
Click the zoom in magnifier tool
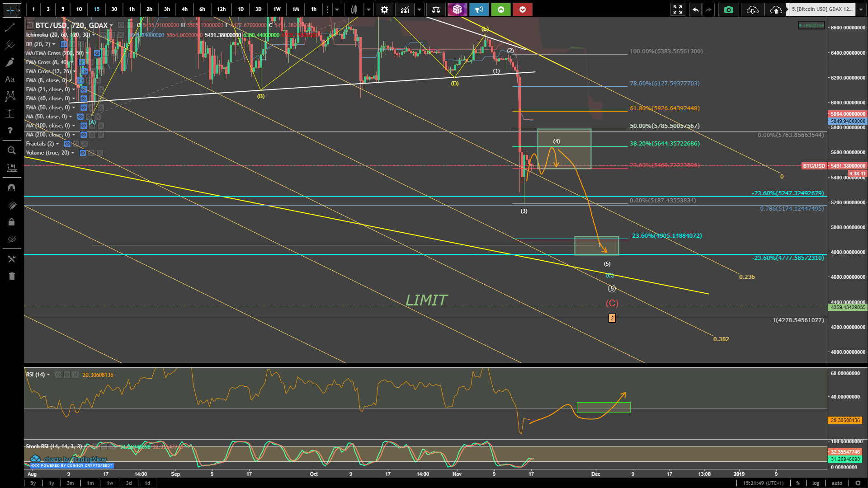12,150
